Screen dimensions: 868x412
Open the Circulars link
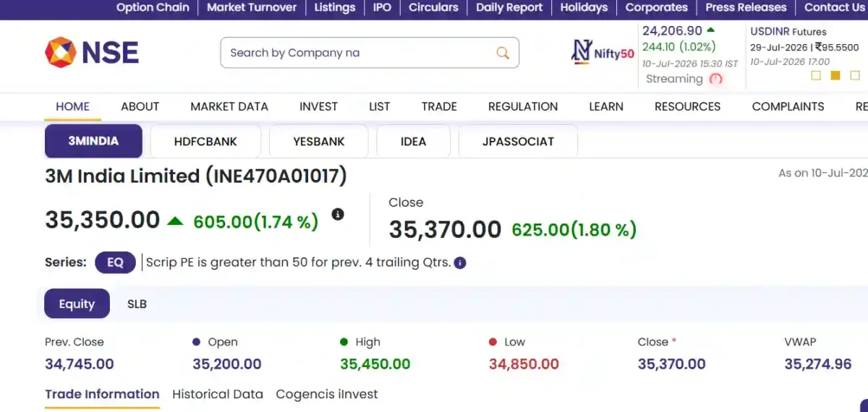click(x=433, y=7)
